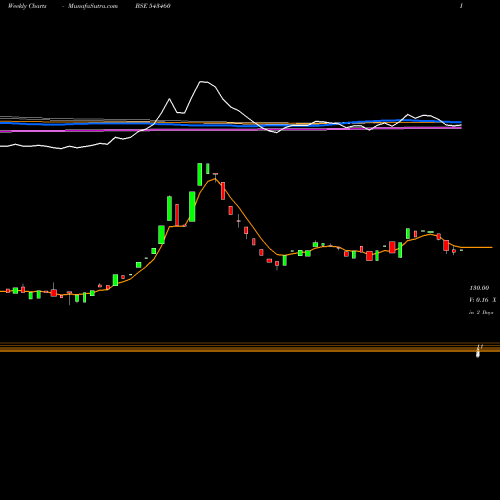Screen dimensions: 500x500
Task: Click the tallest green candle at the price peak
Action: [200, 174]
